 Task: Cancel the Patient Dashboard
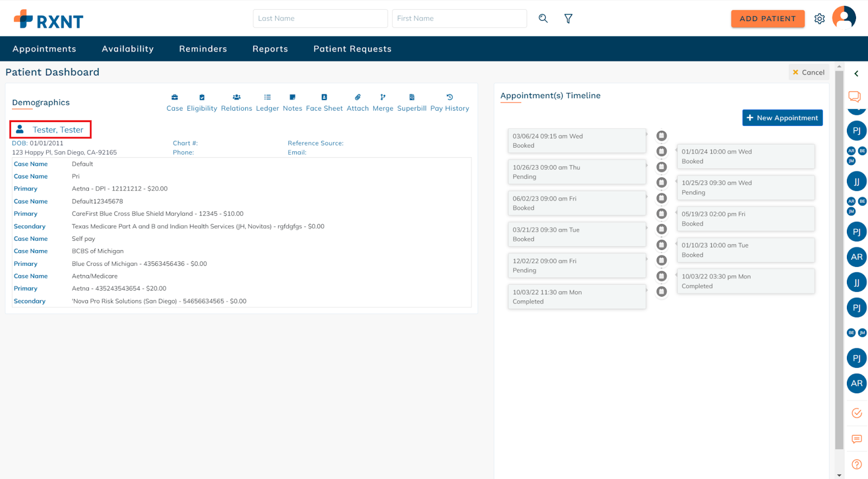click(808, 72)
